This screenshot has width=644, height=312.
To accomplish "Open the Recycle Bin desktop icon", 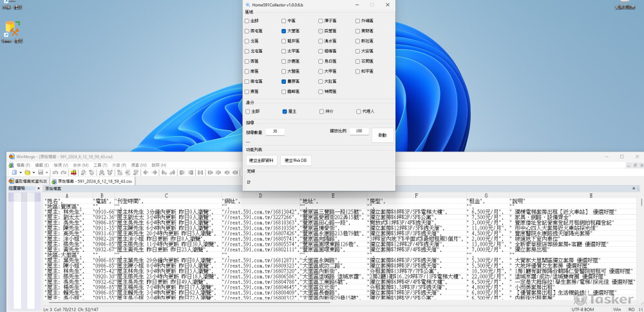I will (x=12, y=5).
